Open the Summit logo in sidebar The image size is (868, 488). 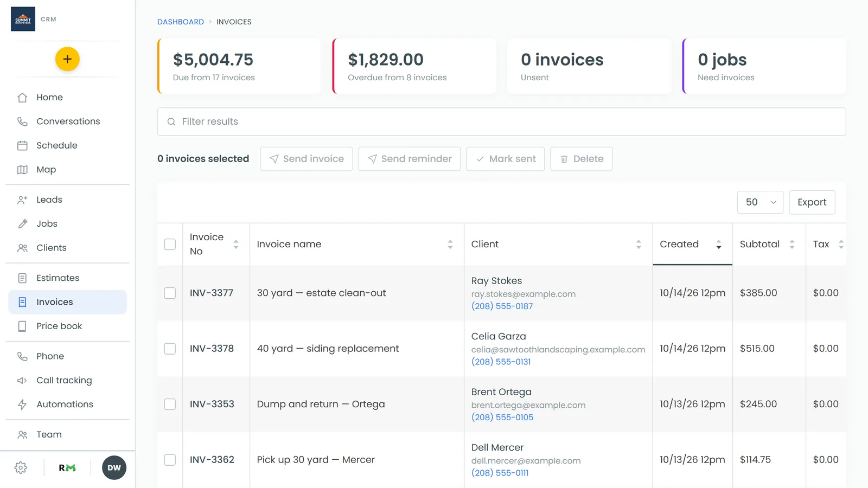pyautogui.click(x=23, y=19)
